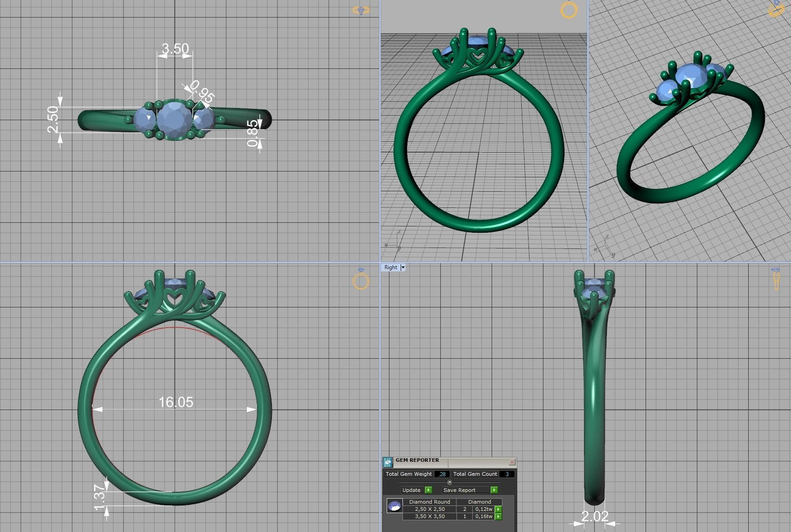
Task: Click the 3.50 center stone dimension
Action: tap(175, 48)
